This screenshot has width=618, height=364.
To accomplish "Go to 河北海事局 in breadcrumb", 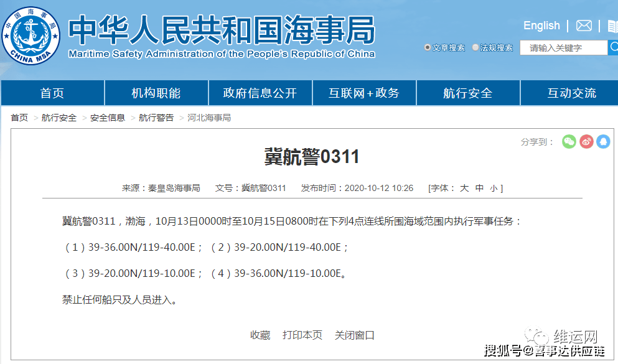I will tap(209, 118).
